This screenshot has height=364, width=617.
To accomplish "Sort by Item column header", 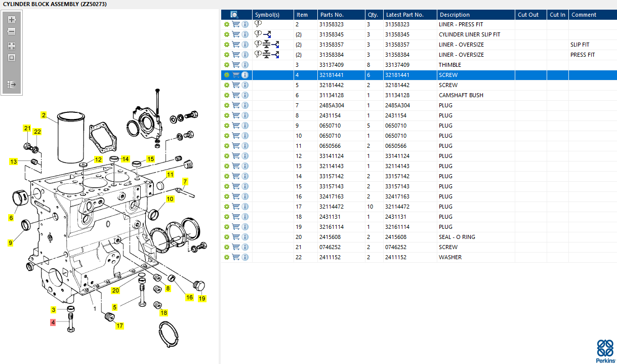I will (x=305, y=15).
